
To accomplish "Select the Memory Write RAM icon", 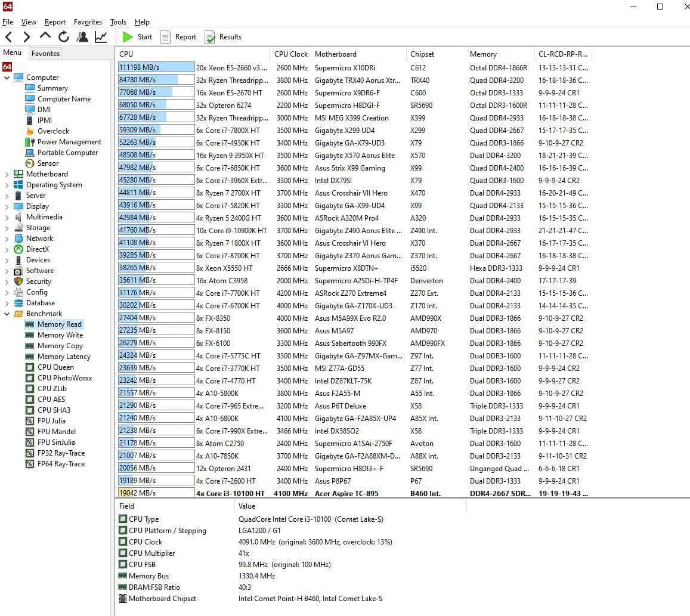I will tap(30, 335).
